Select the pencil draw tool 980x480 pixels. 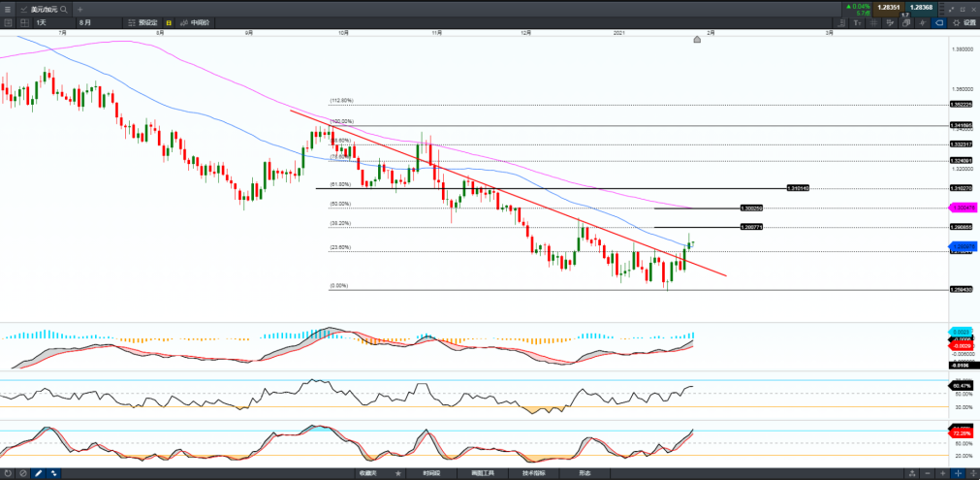click(x=38, y=474)
